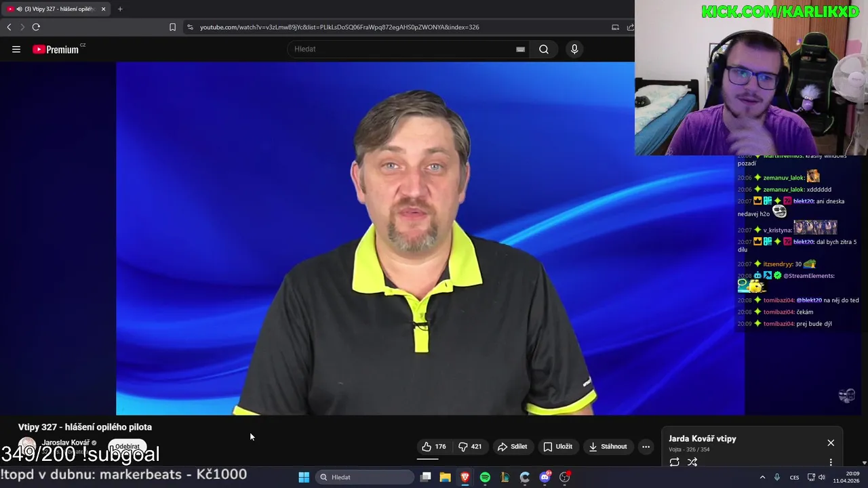Open site settings icon in address bar
Viewport: 868px width, 488px height.
(190, 27)
